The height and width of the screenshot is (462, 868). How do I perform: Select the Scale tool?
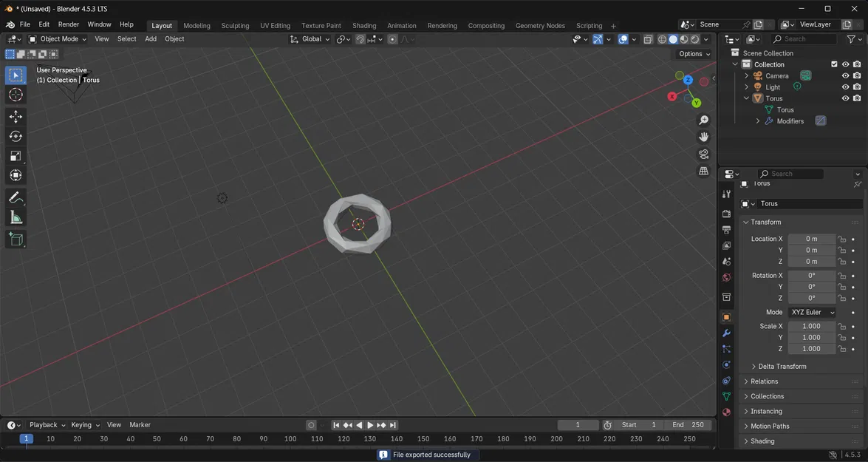tap(15, 155)
